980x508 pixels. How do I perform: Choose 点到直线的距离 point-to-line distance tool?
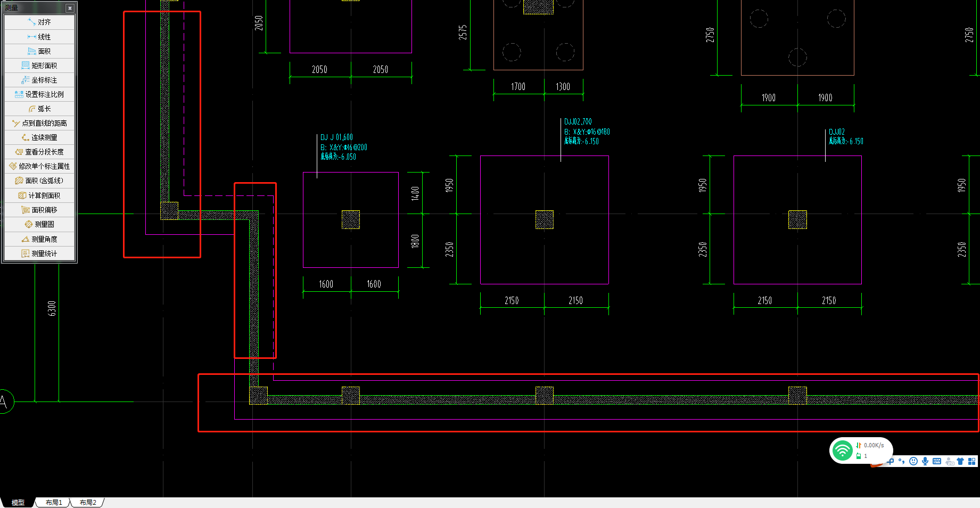[39, 123]
